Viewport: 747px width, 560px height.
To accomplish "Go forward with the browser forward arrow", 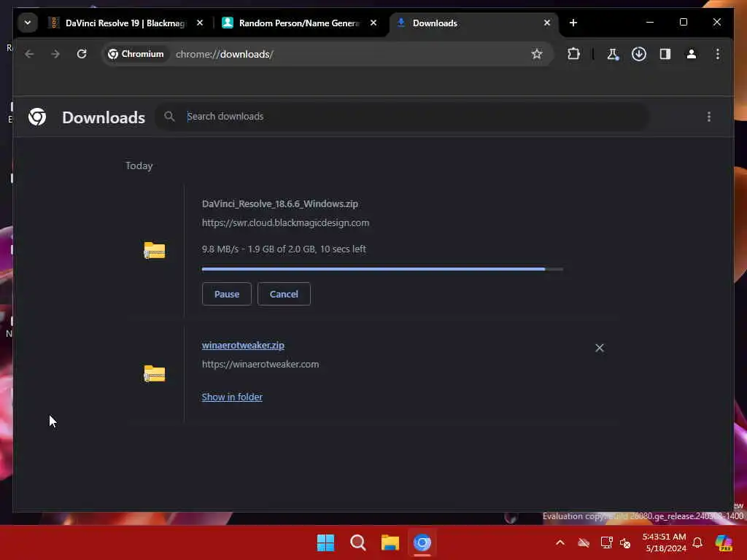I will point(55,54).
